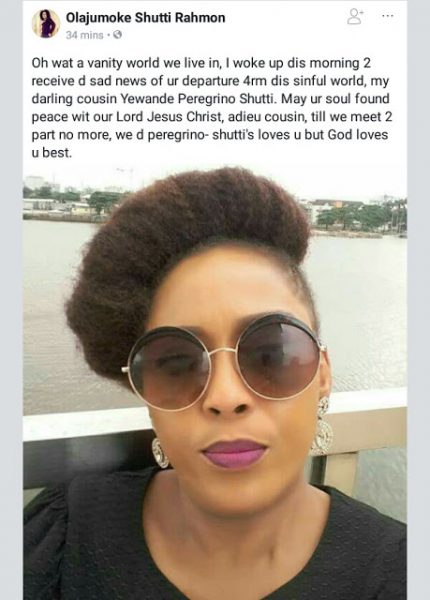Select the name Yewande Peregrino Shutti in post

pyautogui.click(x=199, y=99)
